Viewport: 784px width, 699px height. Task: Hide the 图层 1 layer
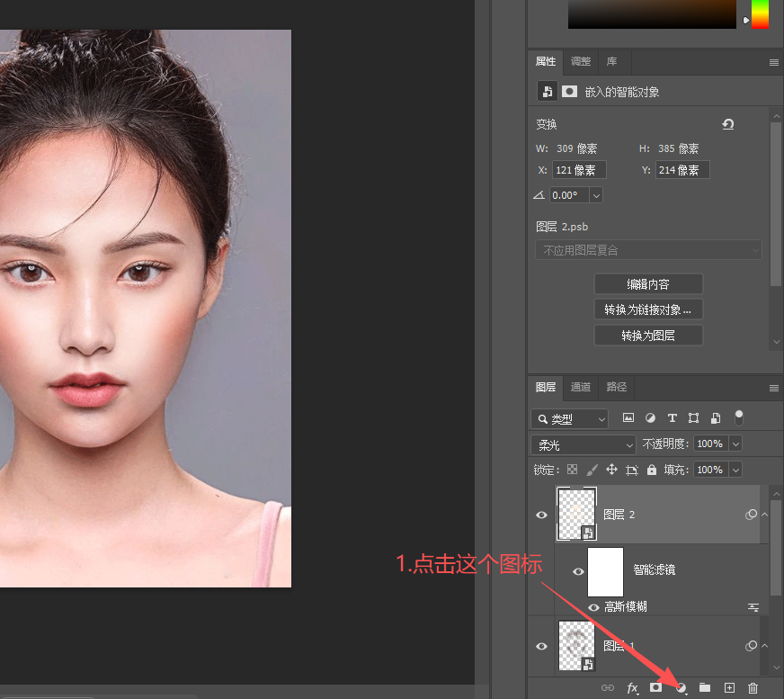coord(541,646)
